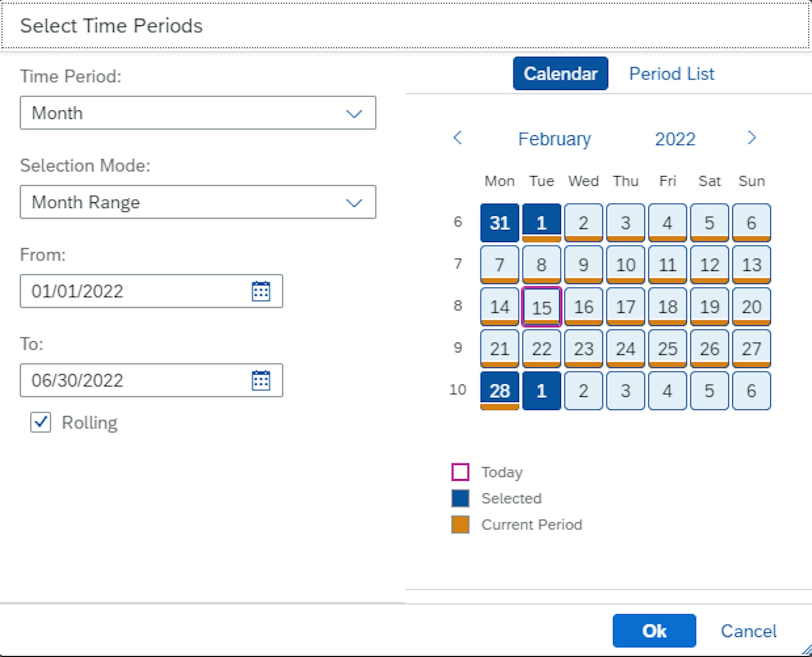Open the 2022 year selector
This screenshot has height=657, width=812.
tap(675, 139)
